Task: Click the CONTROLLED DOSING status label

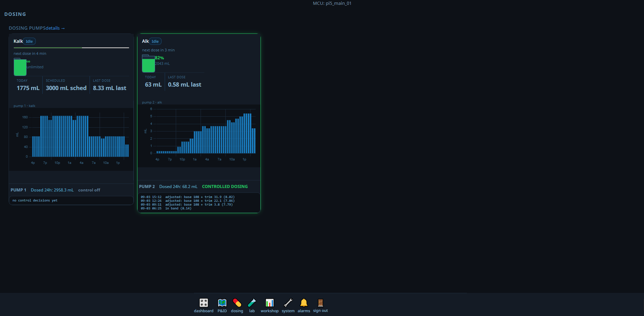Action: click(x=225, y=187)
